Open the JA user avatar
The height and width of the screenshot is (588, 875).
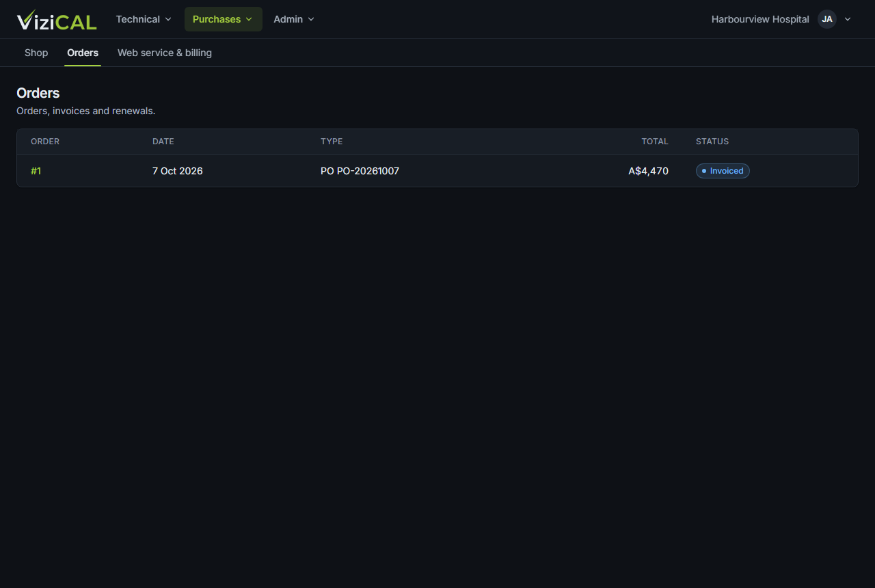click(x=827, y=19)
